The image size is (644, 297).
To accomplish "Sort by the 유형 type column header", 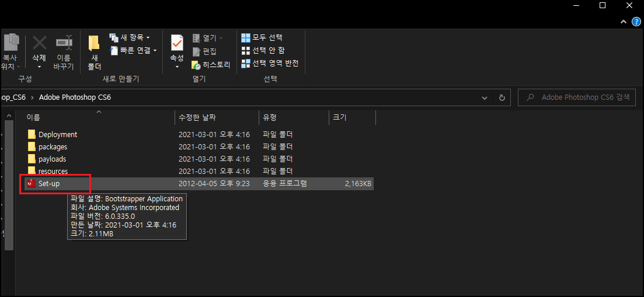I will pos(294,117).
